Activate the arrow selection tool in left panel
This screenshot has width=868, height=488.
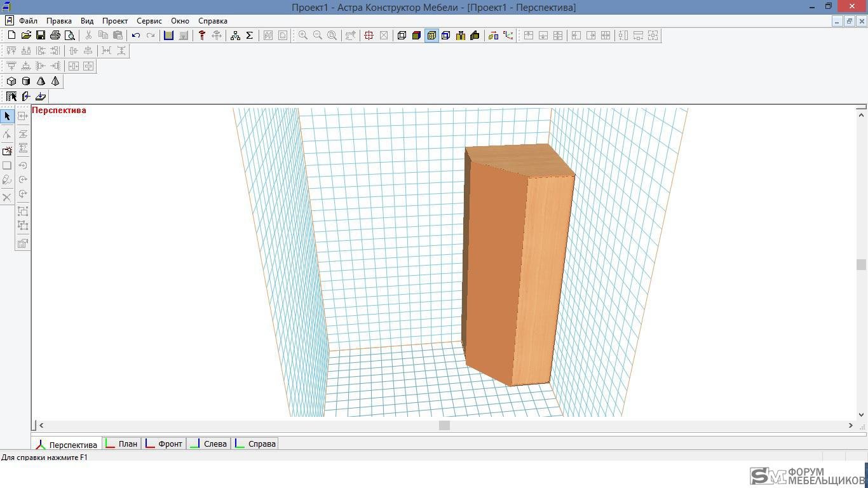click(7, 116)
